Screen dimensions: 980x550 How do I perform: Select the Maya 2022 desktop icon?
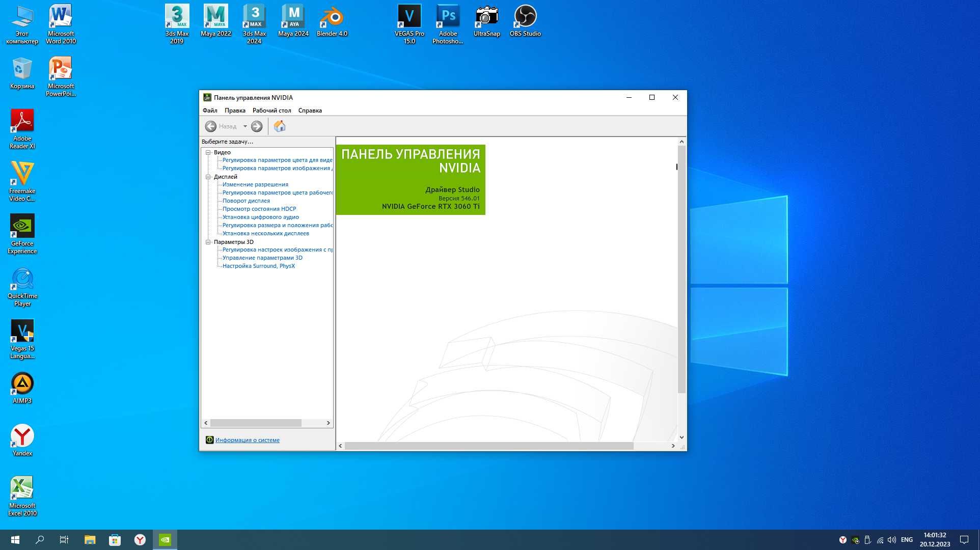[216, 20]
